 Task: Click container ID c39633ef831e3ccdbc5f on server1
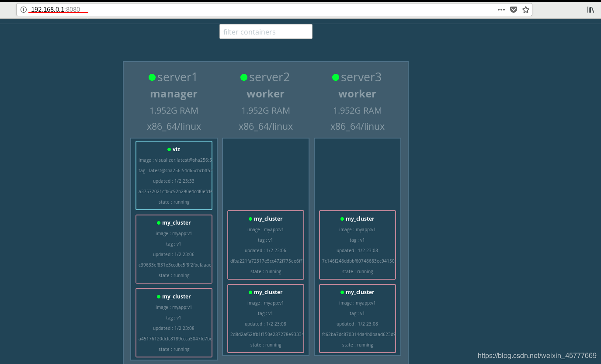175,265
